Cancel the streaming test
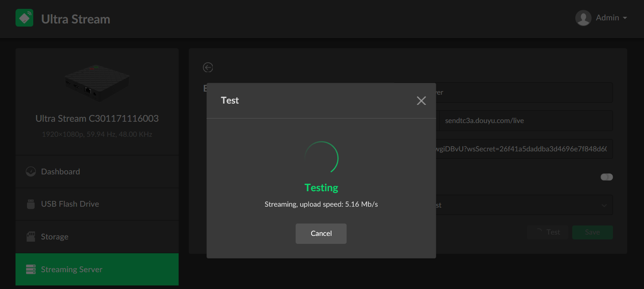 pos(321,233)
